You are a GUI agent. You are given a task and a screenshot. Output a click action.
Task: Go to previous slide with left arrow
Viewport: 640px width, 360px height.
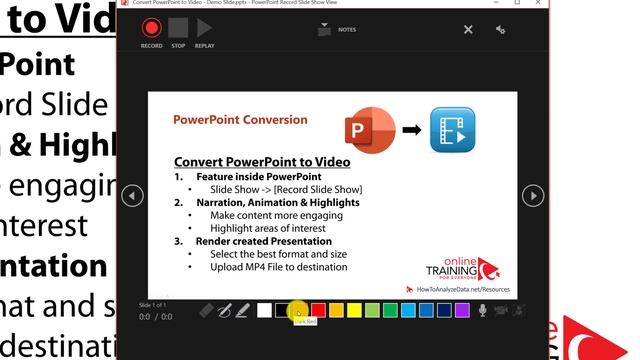132,196
